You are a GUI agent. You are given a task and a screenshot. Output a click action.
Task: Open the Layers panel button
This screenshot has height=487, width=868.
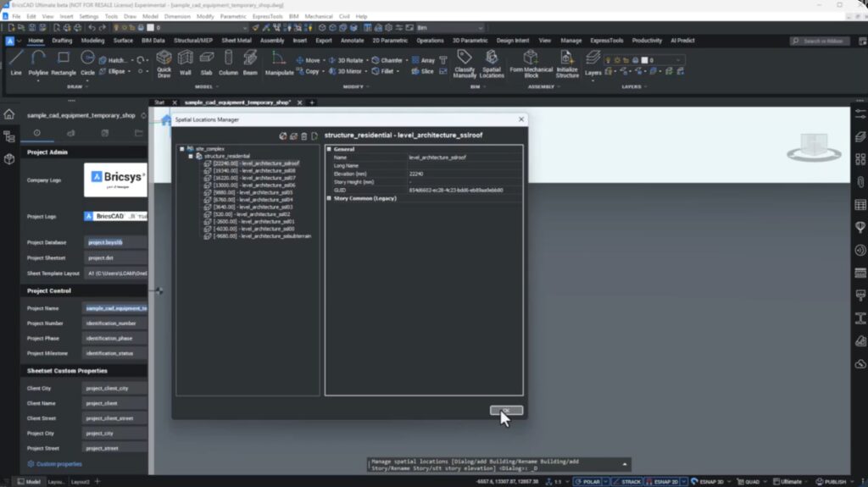coord(593,63)
